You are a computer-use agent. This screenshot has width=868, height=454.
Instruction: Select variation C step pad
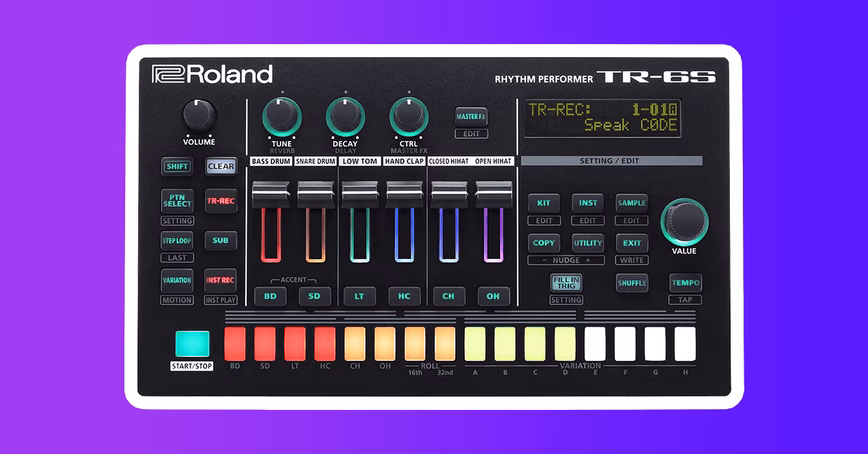(535, 344)
